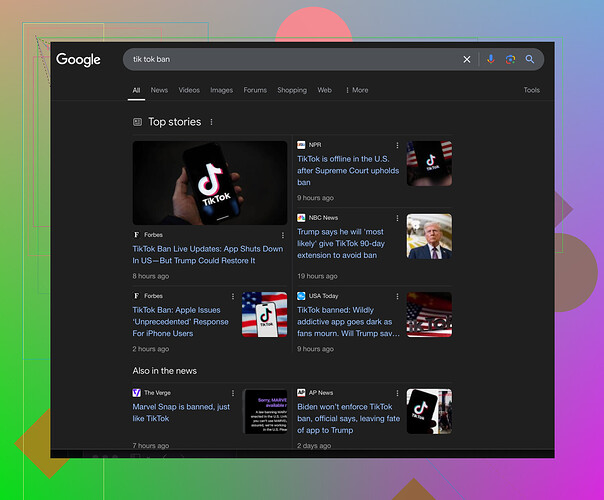
Task: Click the magnifier search icon
Action: click(x=530, y=59)
